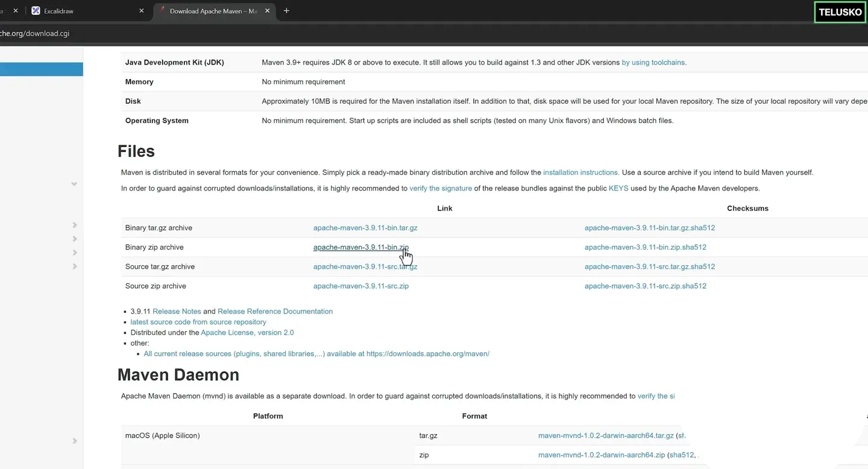
Task: Open a new browser tab
Action: pyautogui.click(x=286, y=11)
